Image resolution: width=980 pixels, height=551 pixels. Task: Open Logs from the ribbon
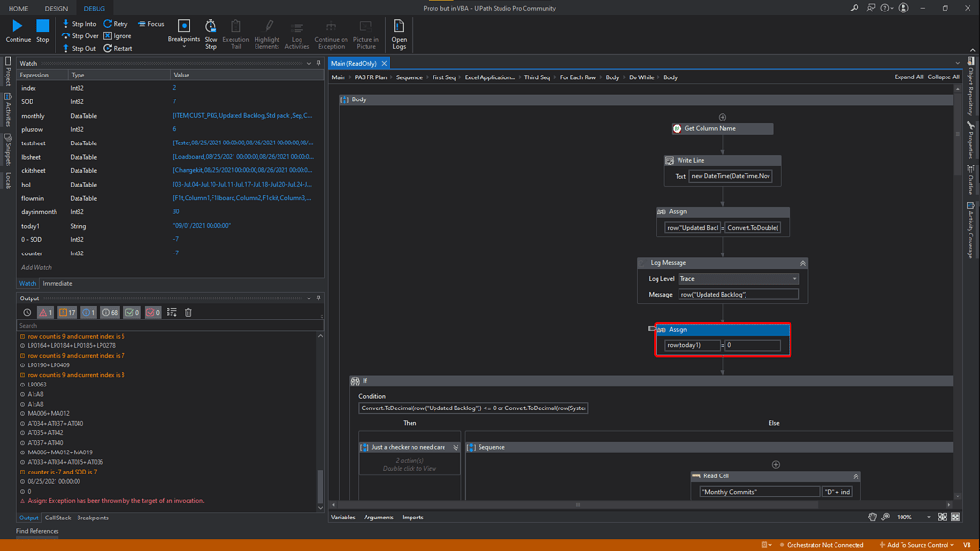pyautogui.click(x=398, y=34)
